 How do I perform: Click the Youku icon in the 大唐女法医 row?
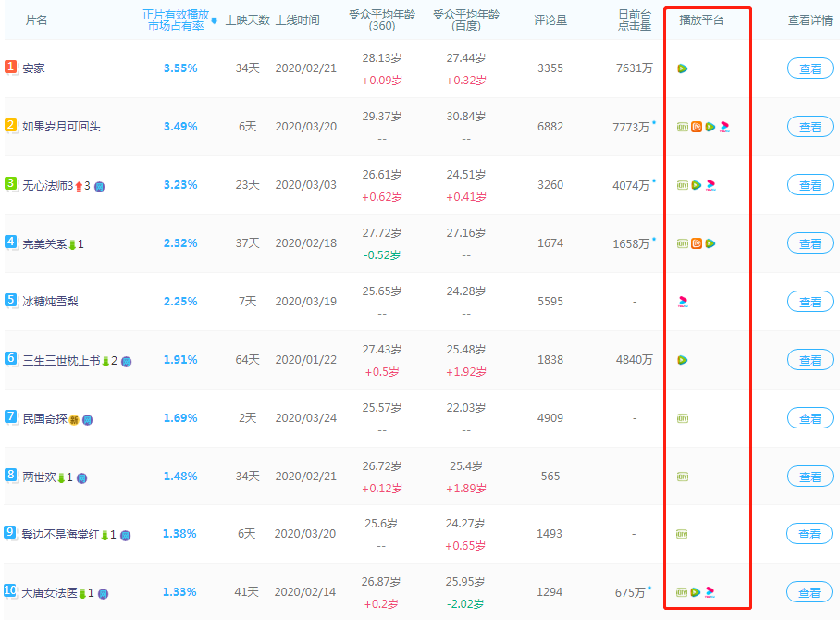point(710,592)
